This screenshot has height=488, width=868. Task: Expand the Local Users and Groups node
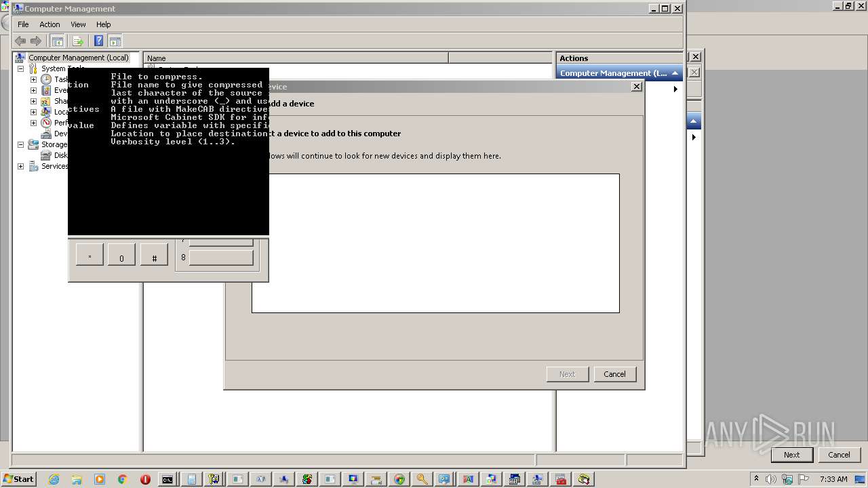tap(33, 112)
